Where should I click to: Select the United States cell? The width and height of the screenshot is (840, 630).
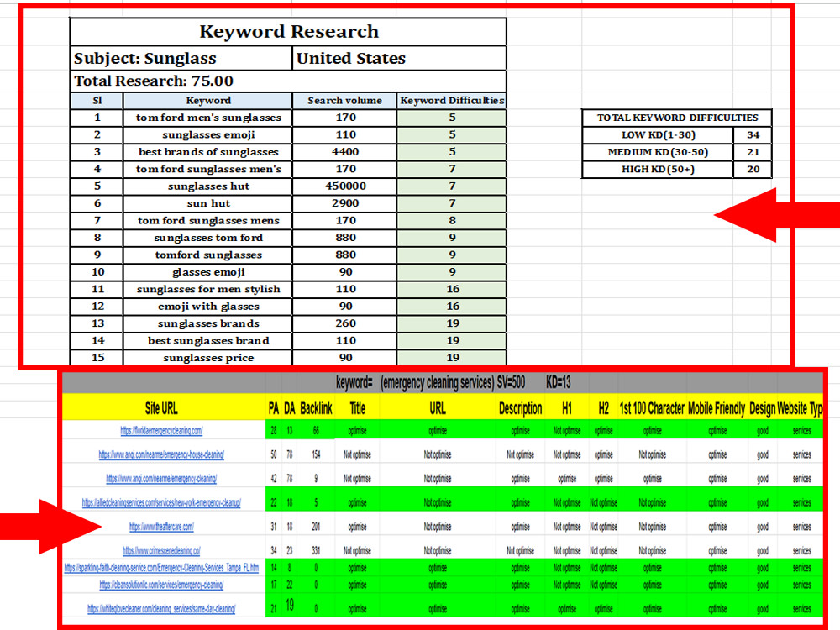click(x=400, y=59)
